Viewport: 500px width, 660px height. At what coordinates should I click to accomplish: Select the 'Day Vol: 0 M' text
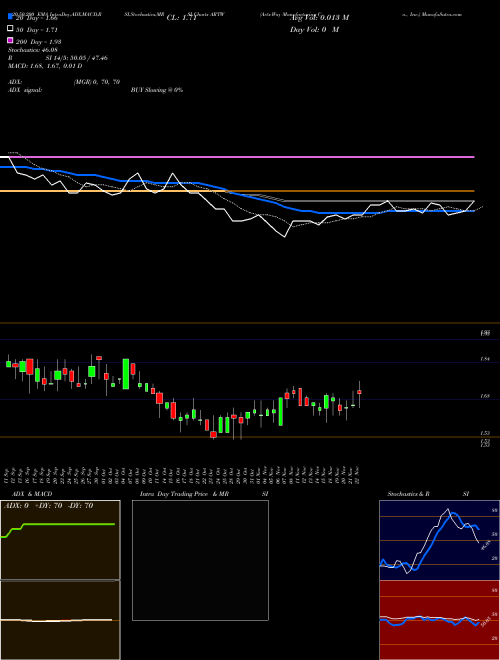[314, 30]
